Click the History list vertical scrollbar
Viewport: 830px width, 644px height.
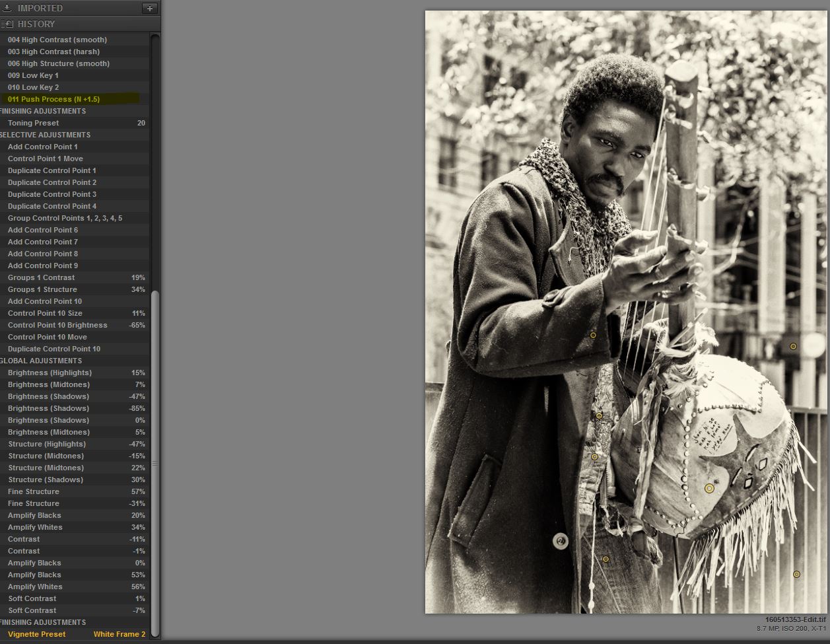pos(155,462)
